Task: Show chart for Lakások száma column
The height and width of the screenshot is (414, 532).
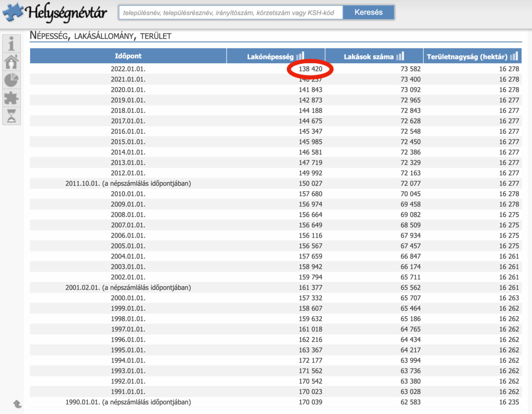Action: point(400,56)
